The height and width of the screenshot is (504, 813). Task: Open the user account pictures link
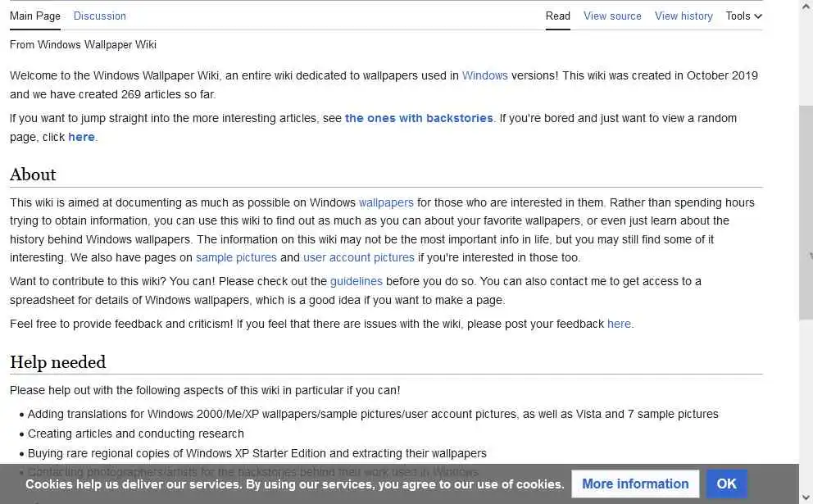click(x=359, y=257)
